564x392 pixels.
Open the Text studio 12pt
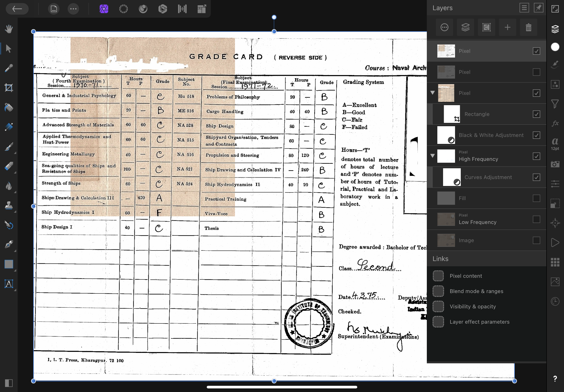pos(555,144)
